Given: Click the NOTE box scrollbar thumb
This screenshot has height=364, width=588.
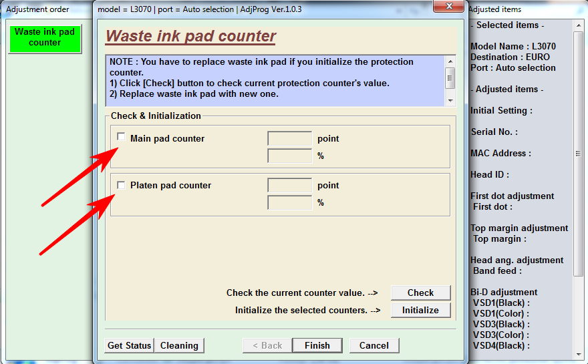Looking at the screenshot, I should (450, 77).
